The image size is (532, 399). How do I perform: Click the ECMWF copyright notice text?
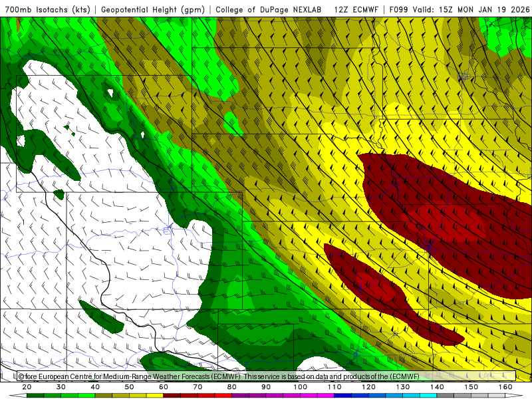pos(219,376)
